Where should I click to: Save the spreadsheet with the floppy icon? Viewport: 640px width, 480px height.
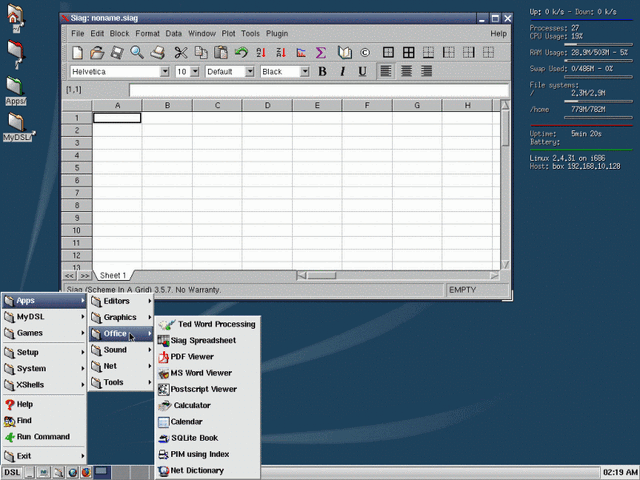(x=117, y=52)
